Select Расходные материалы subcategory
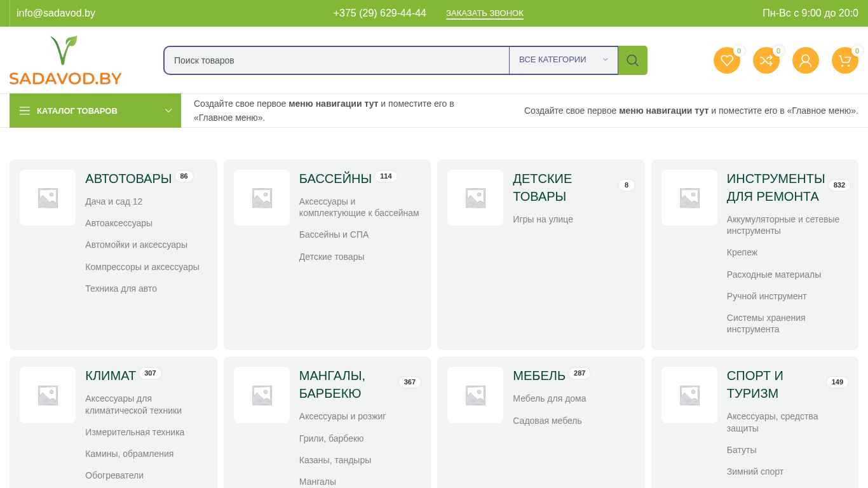 [774, 274]
